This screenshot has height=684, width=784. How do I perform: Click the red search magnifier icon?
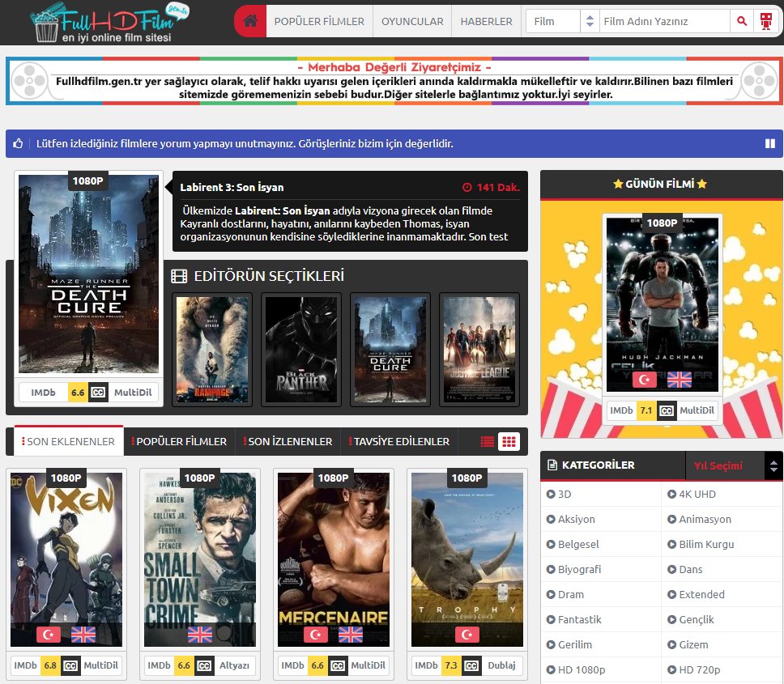pyautogui.click(x=742, y=21)
